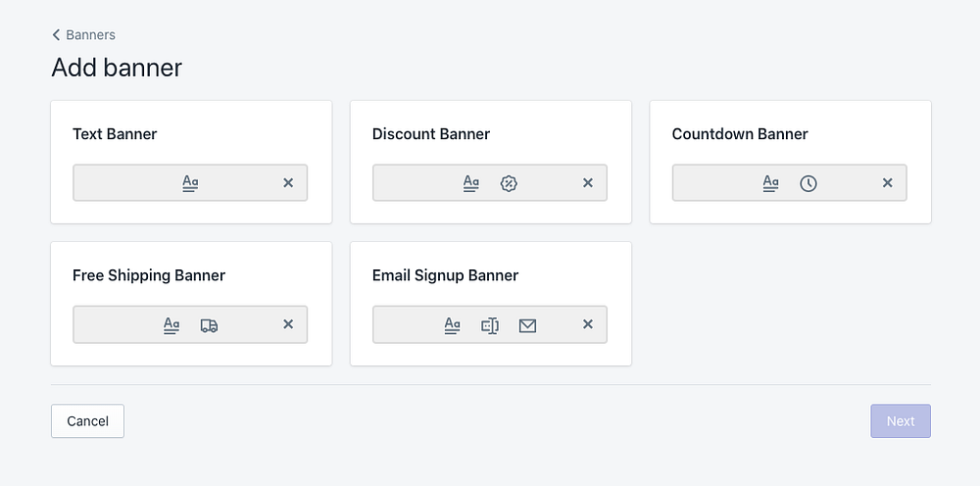The height and width of the screenshot is (486, 980).
Task: Select the Text Banner card
Action: pyautogui.click(x=191, y=135)
